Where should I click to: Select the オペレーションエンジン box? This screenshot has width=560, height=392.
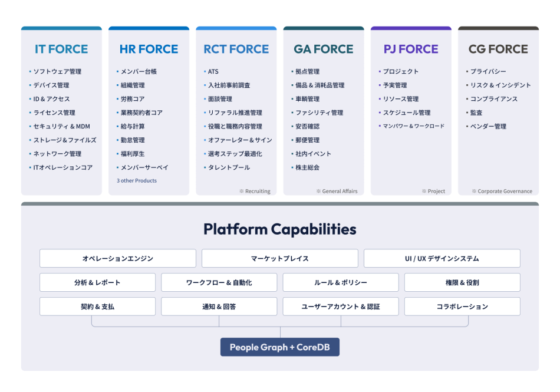(118, 258)
